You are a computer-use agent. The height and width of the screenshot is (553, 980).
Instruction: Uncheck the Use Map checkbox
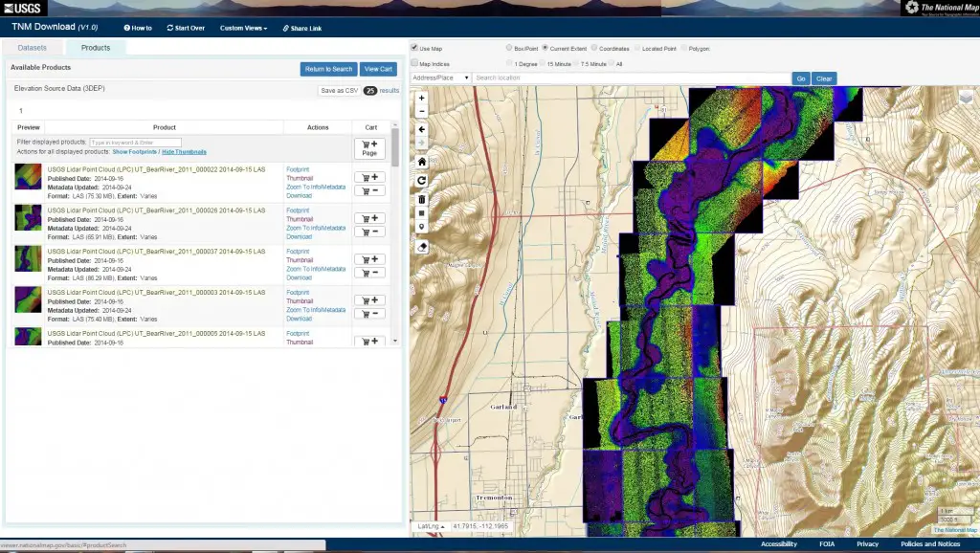tap(414, 48)
